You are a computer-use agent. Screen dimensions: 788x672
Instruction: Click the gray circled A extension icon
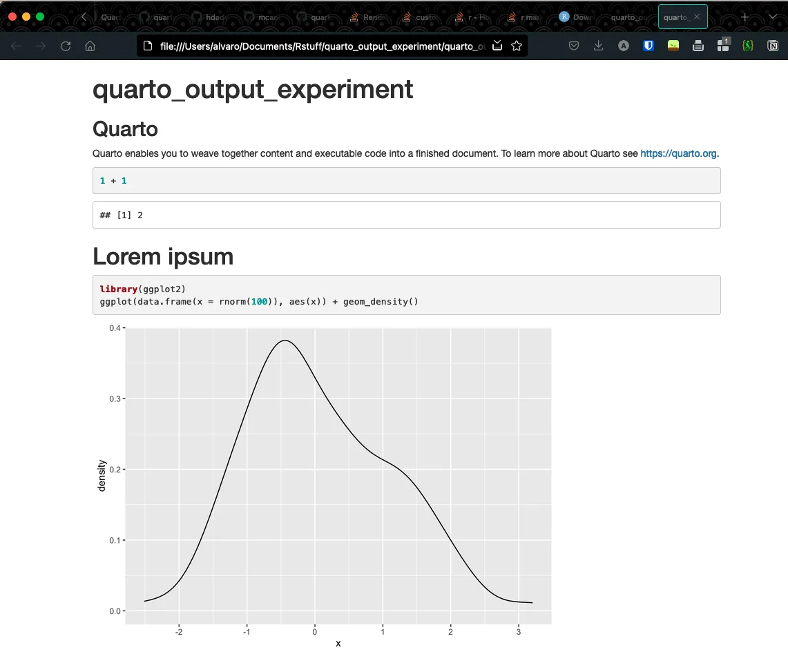tap(623, 46)
